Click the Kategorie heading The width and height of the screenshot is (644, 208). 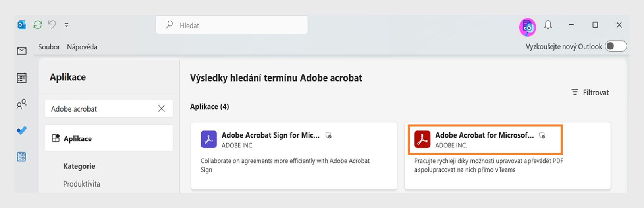click(x=79, y=166)
